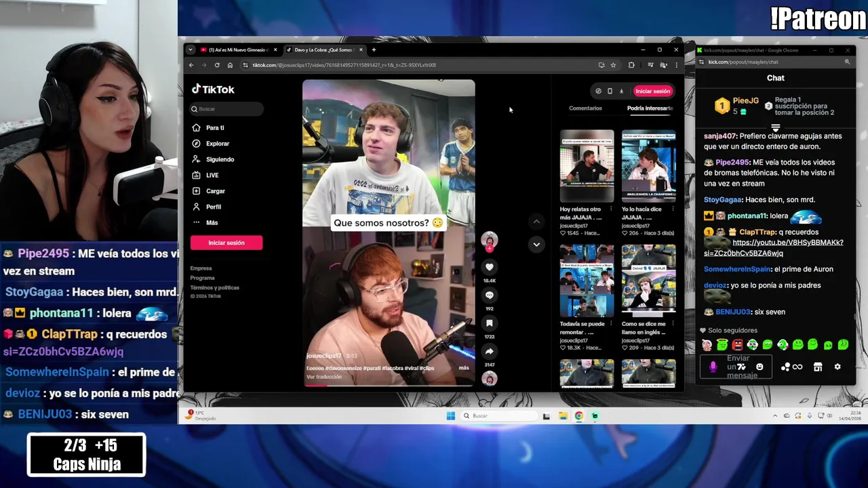Open a new Chrome tab
Viewport: 868px width, 488px height.
[374, 49]
